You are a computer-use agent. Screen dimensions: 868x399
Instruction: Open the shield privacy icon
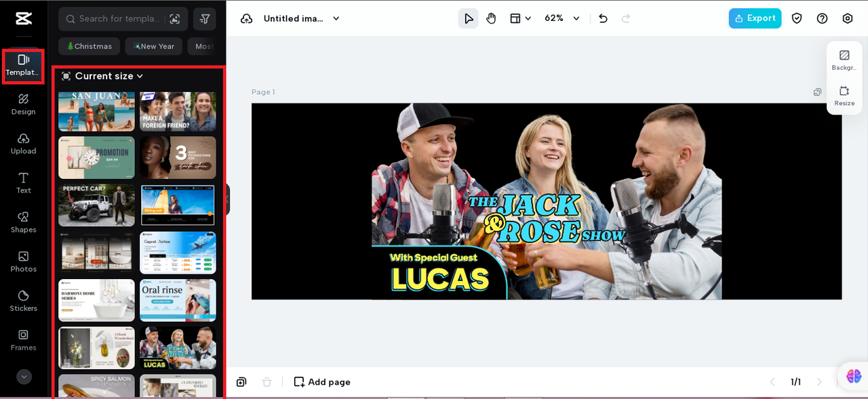[797, 18]
